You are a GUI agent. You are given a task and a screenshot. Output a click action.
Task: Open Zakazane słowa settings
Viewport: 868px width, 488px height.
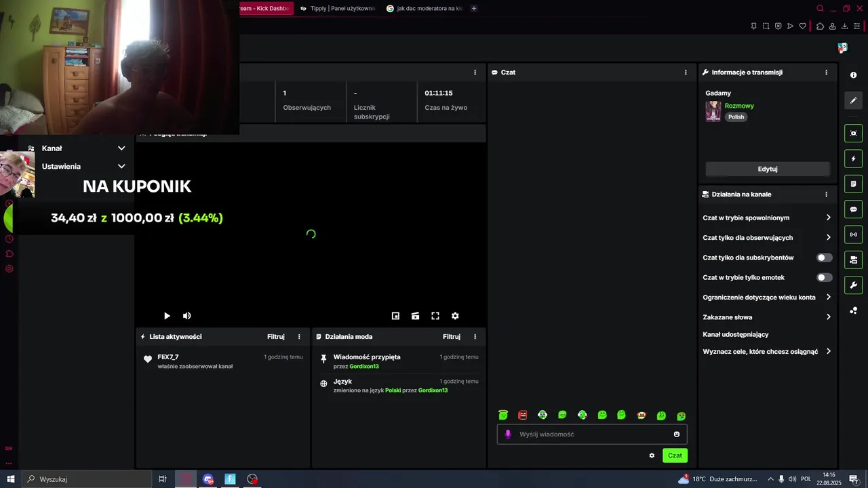(767, 317)
